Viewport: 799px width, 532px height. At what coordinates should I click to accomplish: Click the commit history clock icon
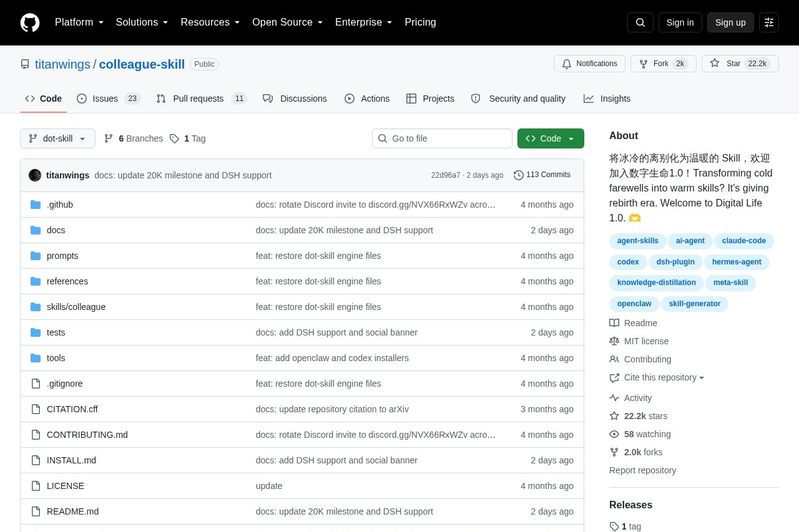pos(519,175)
